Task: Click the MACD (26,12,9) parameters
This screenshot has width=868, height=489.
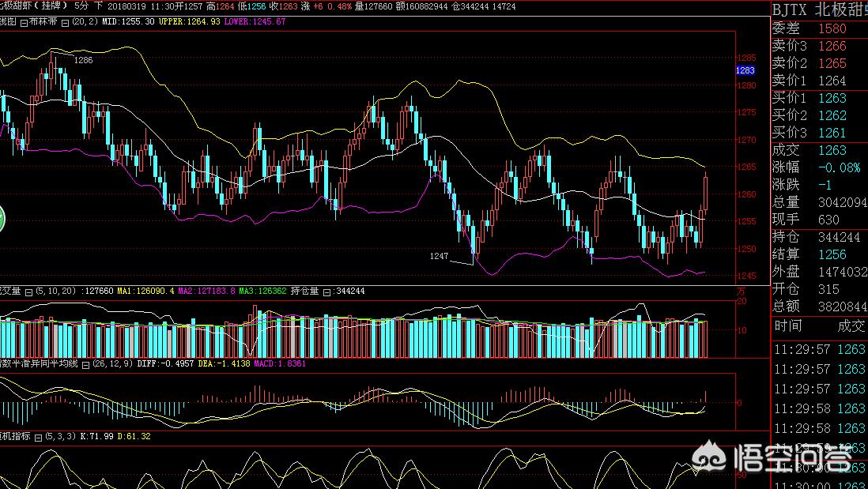Action: click(112, 364)
